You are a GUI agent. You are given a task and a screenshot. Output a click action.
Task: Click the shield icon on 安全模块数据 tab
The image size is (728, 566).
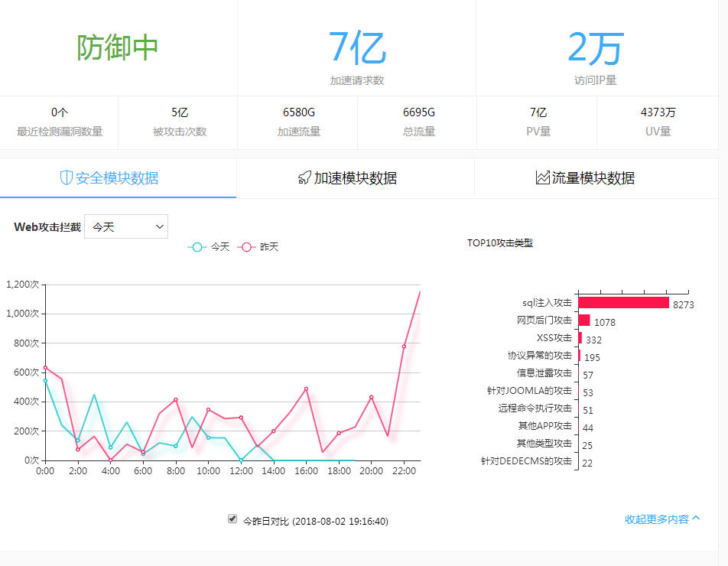[66, 178]
